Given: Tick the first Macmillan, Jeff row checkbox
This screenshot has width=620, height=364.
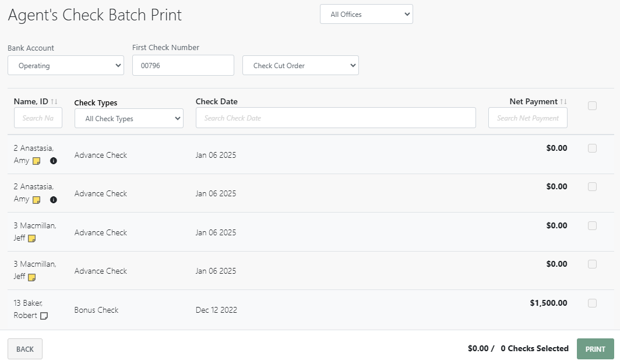Looking at the screenshot, I should pos(592,226).
